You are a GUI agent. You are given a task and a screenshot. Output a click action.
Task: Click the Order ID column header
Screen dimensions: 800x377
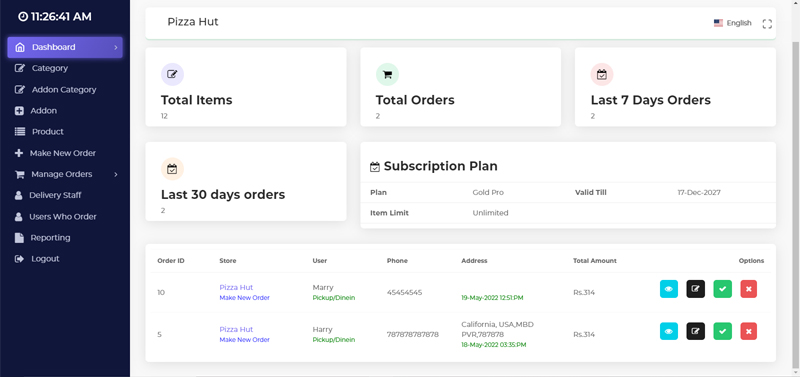tap(171, 261)
